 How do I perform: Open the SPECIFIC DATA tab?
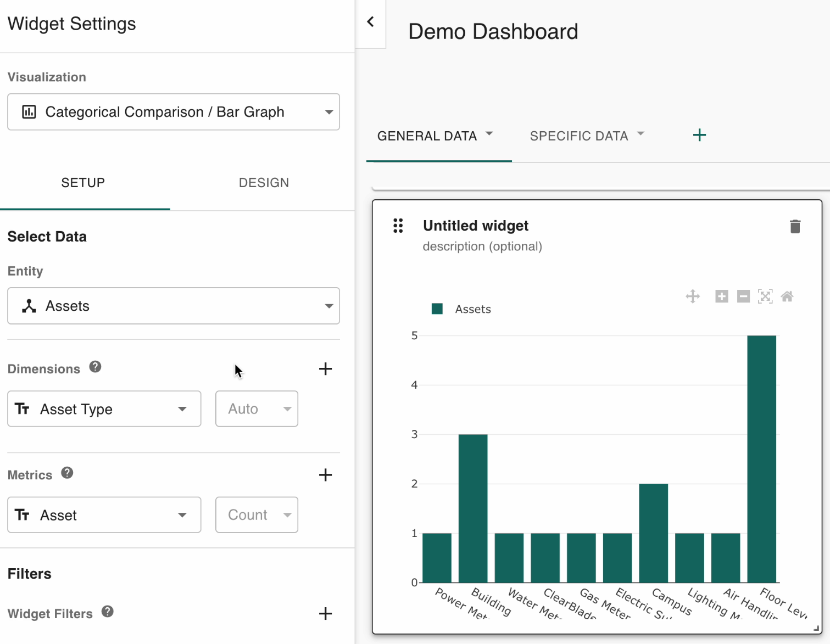coord(578,136)
